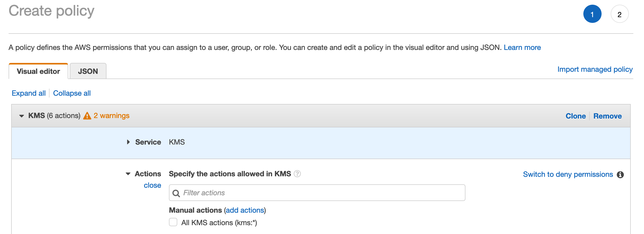
Task: Expand the Service section triangle
Action: click(x=128, y=142)
